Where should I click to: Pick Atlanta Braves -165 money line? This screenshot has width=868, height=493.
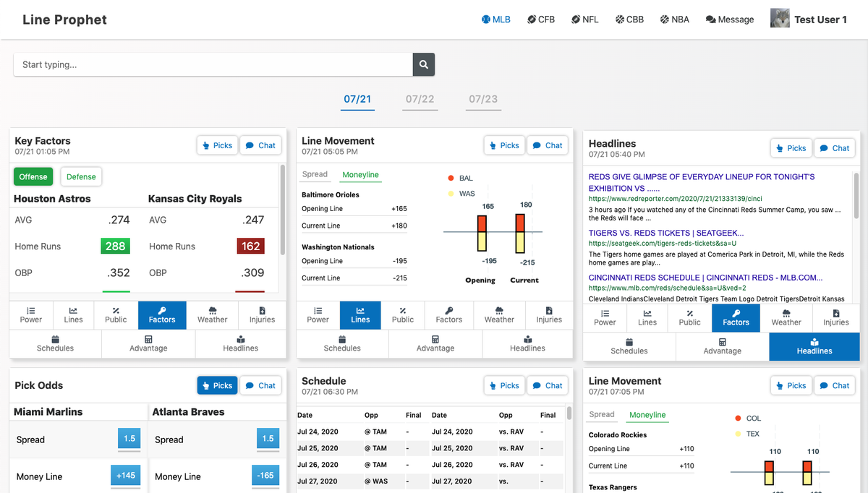click(x=265, y=476)
